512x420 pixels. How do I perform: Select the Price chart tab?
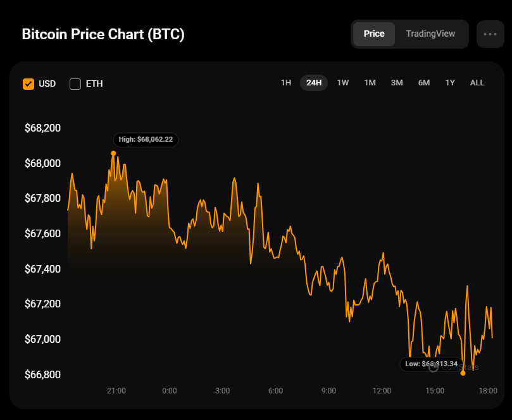[x=374, y=34]
